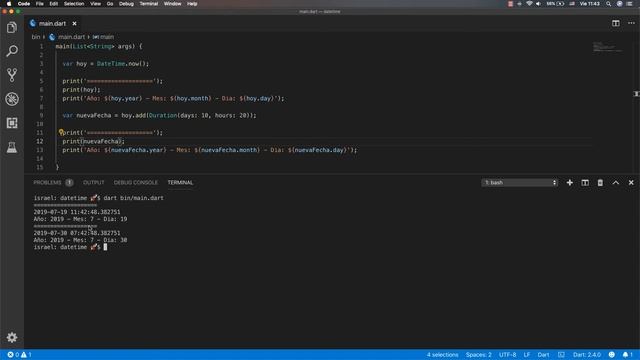Click the battery status in menu bar

[x=555, y=4]
